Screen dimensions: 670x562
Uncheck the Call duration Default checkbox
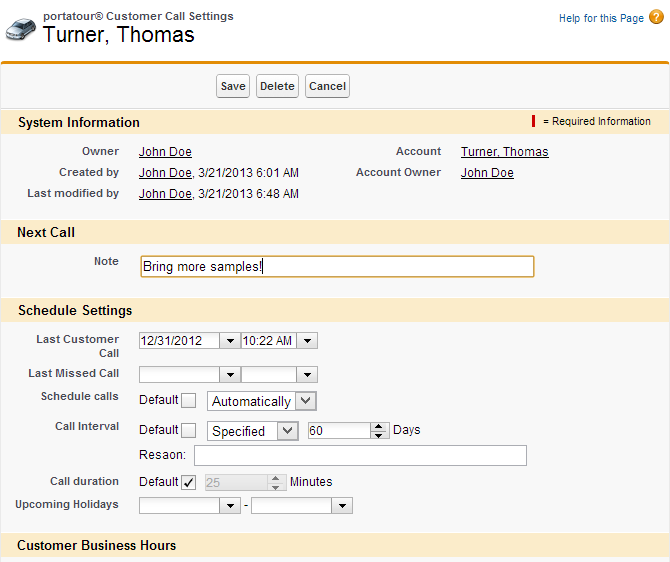[x=188, y=483]
